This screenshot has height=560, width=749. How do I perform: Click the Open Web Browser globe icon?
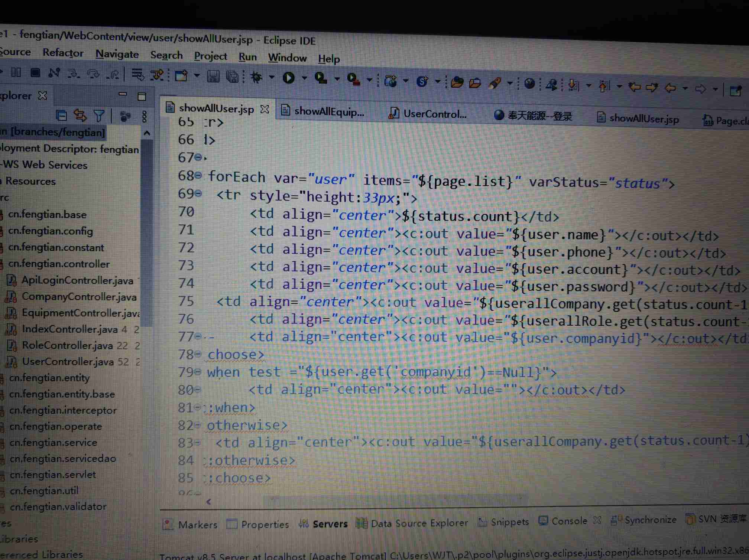coord(529,84)
